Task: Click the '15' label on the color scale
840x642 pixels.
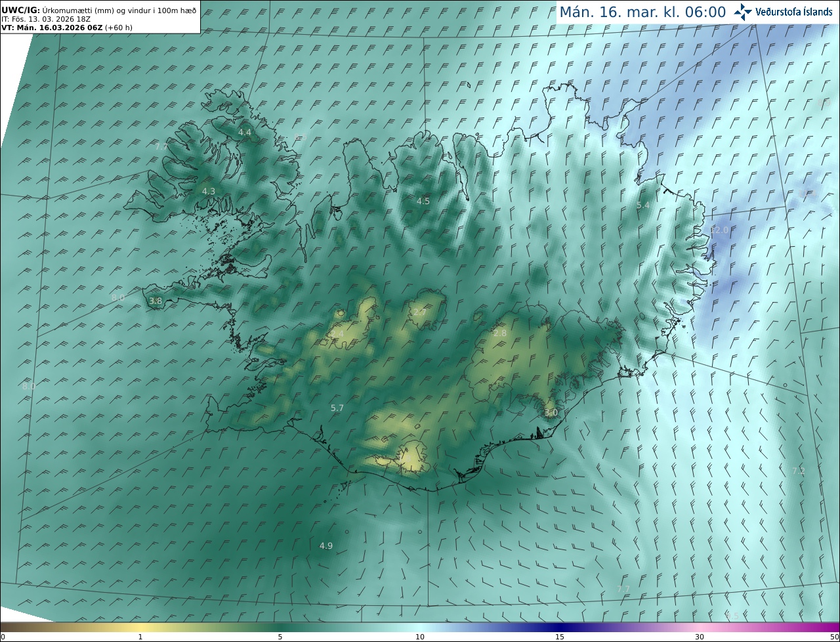Action: pyautogui.click(x=560, y=637)
